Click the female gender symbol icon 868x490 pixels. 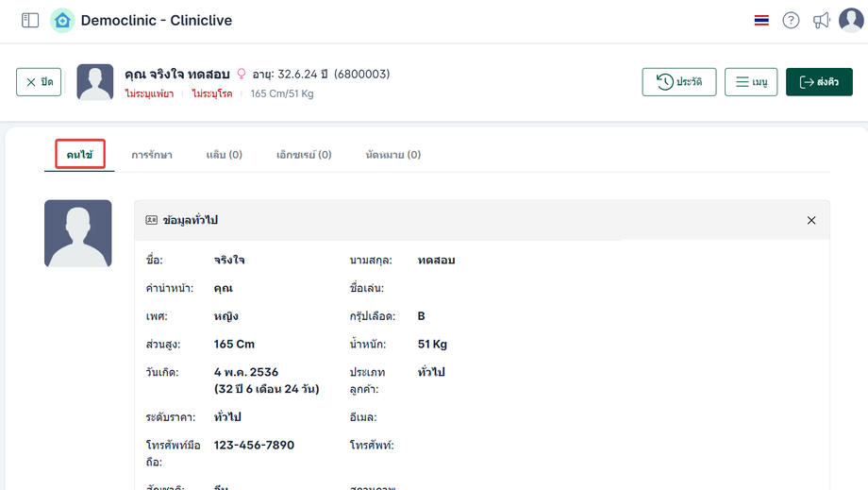point(241,74)
